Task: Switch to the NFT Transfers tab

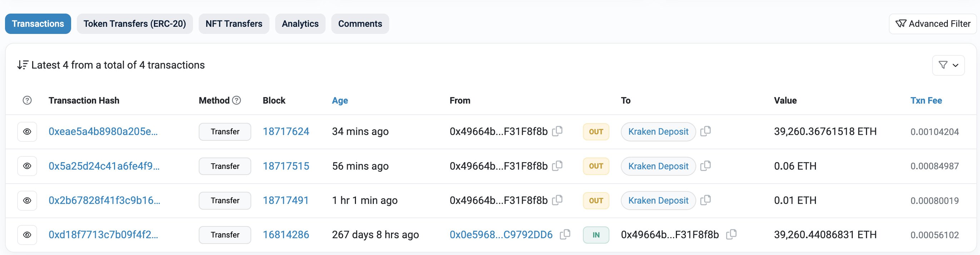Action: pyautogui.click(x=234, y=24)
